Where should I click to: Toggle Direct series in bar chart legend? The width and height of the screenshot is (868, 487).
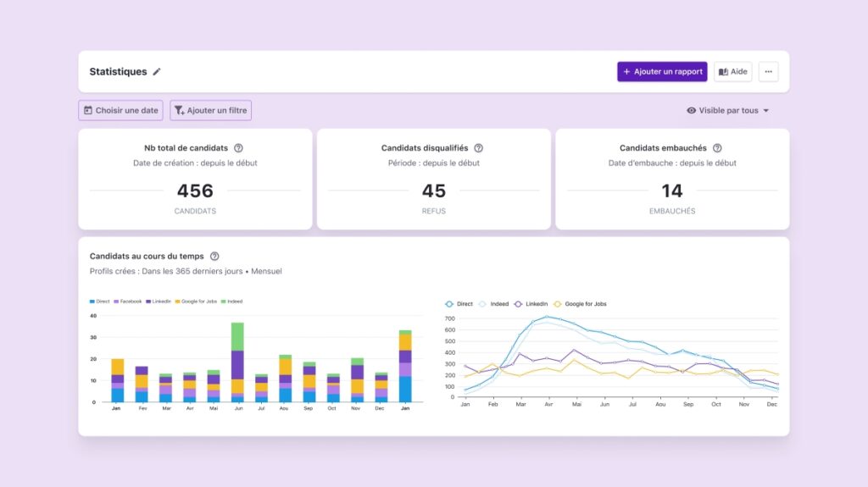[100, 302]
